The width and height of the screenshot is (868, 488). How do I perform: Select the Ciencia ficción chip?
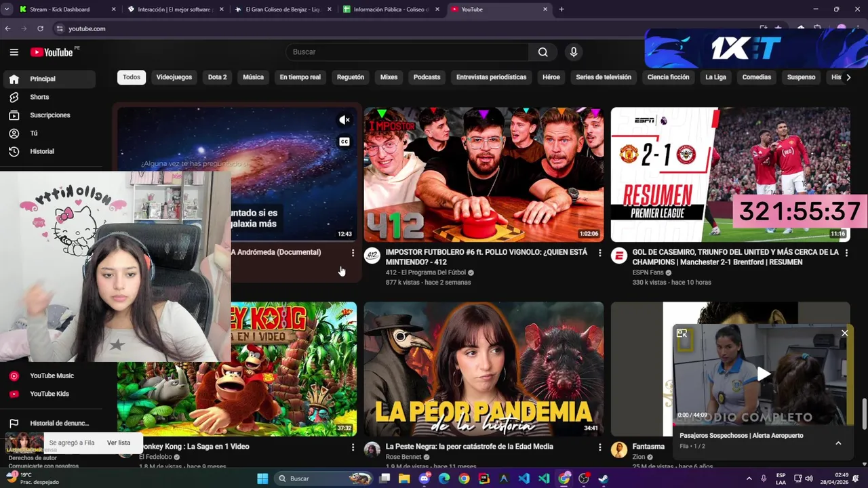669,77
